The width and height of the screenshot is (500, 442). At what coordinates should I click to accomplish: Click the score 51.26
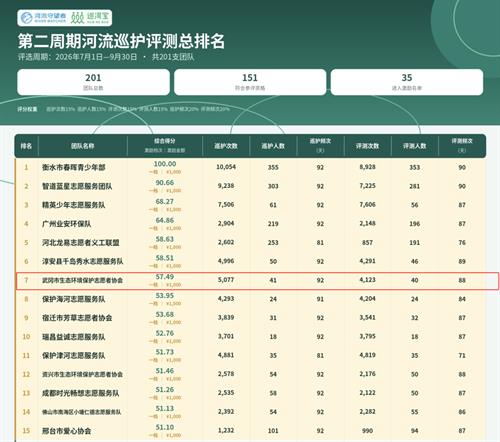point(165,390)
